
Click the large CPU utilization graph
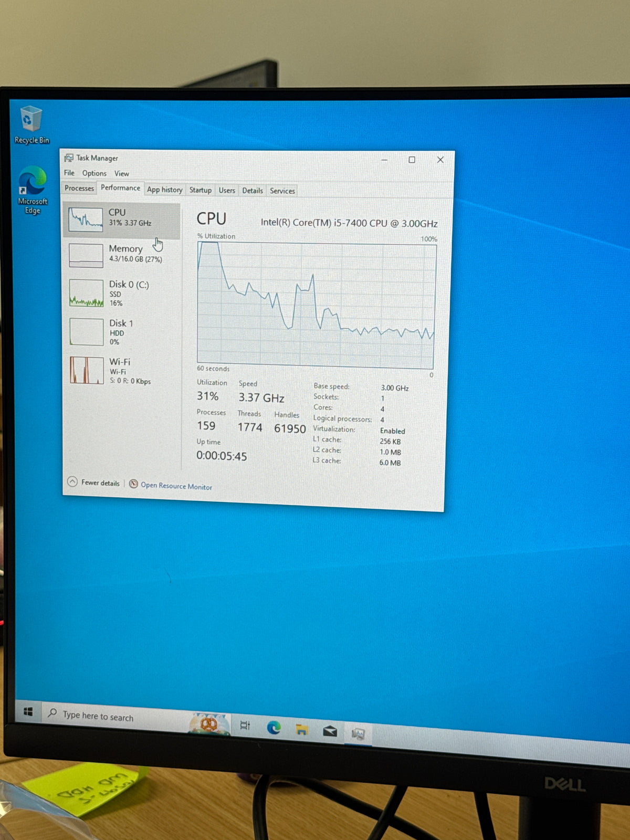[317, 306]
